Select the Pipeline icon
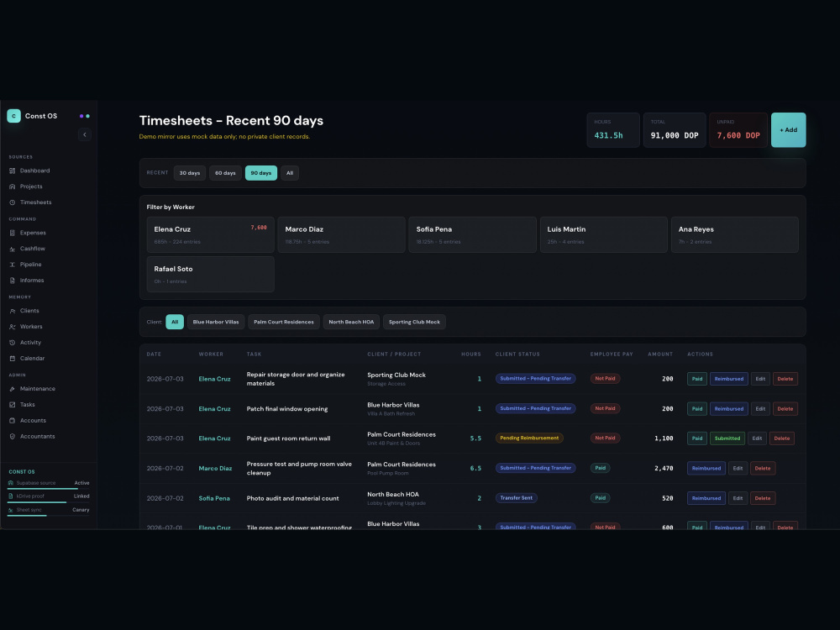The height and width of the screenshot is (630, 840). click(x=13, y=265)
